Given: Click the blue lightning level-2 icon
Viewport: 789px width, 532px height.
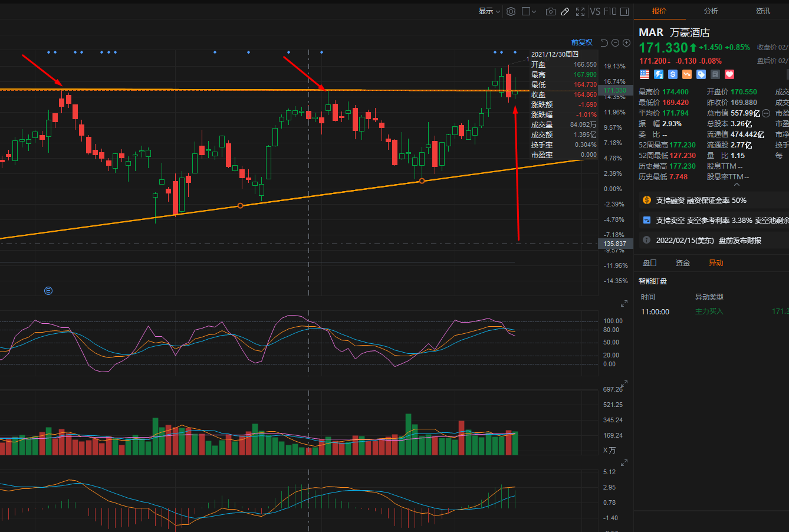Looking at the screenshot, I should [x=659, y=74].
